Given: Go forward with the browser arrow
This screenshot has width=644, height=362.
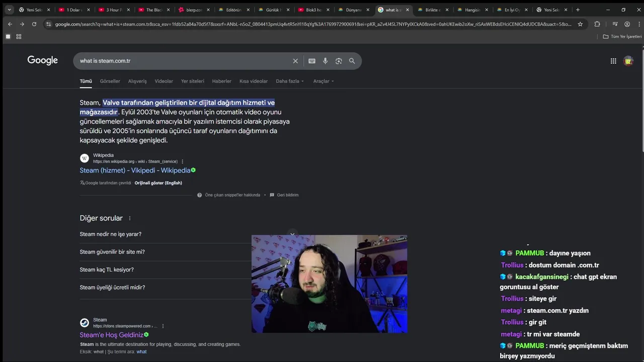Looking at the screenshot, I should [22, 24].
